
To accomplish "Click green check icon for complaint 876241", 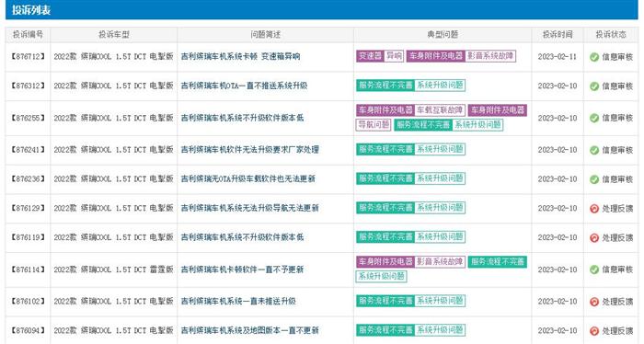I will (x=594, y=150).
